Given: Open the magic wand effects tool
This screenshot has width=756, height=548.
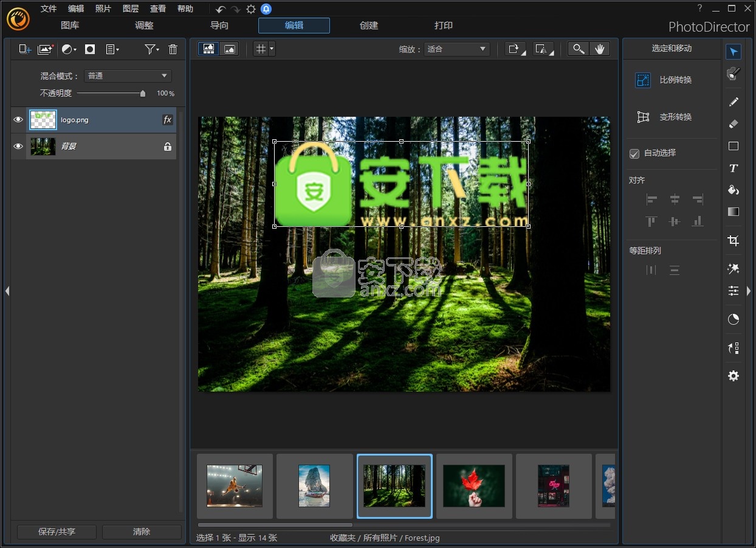Looking at the screenshot, I should point(734,268).
